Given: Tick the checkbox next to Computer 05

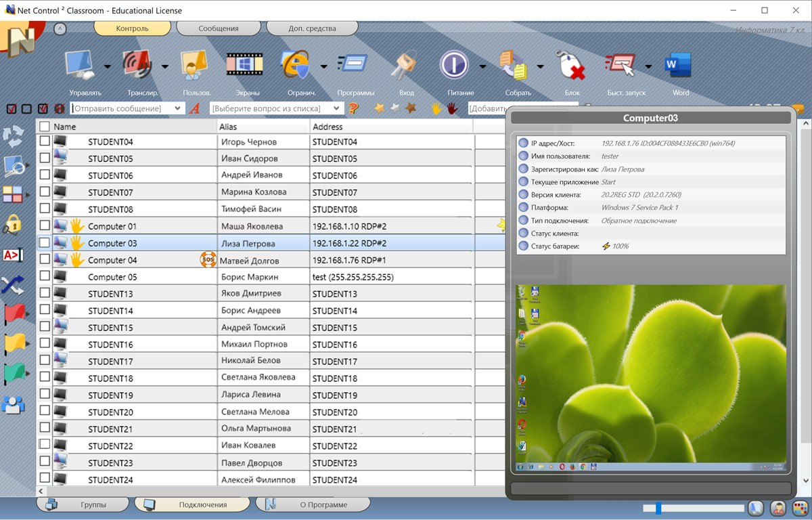Looking at the screenshot, I should [x=45, y=276].
